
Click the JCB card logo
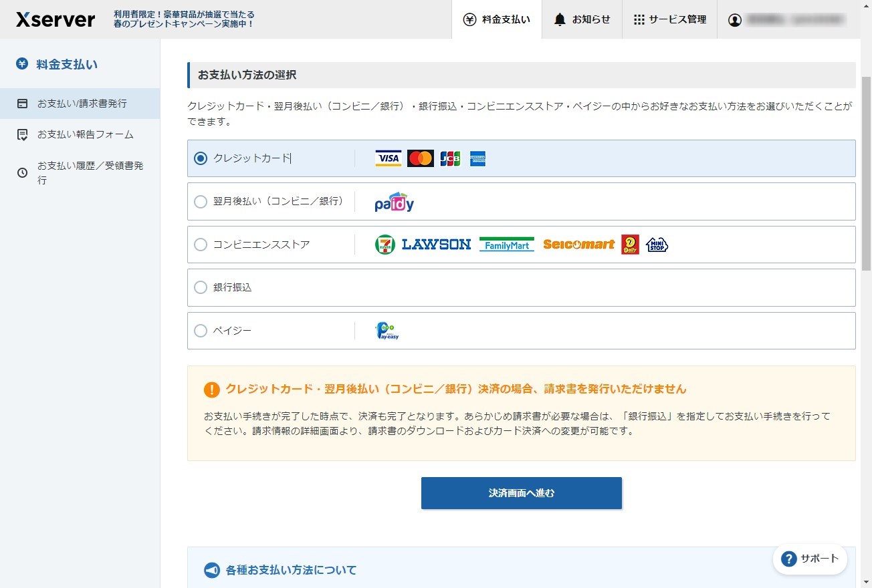click(449, 158)
